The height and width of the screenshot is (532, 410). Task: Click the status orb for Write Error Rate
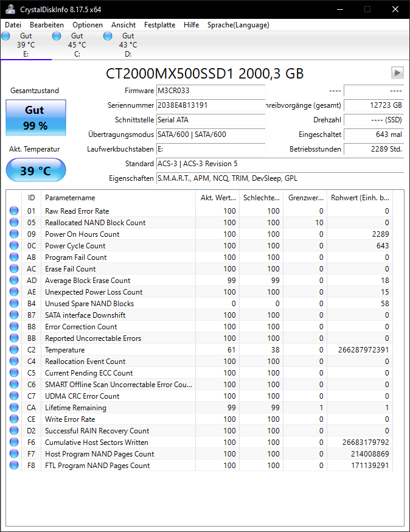(14, 419)
